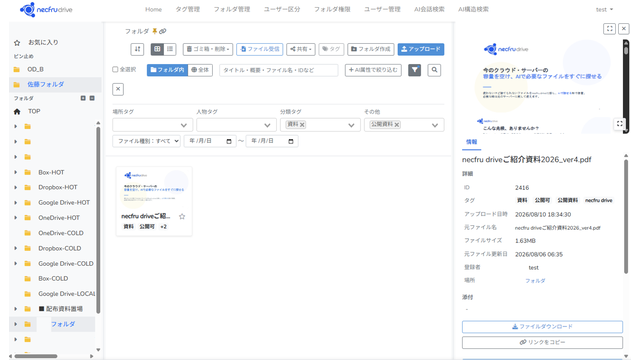Open the その他 dropdown arrow
640x360 pixels.
point(435,125)
